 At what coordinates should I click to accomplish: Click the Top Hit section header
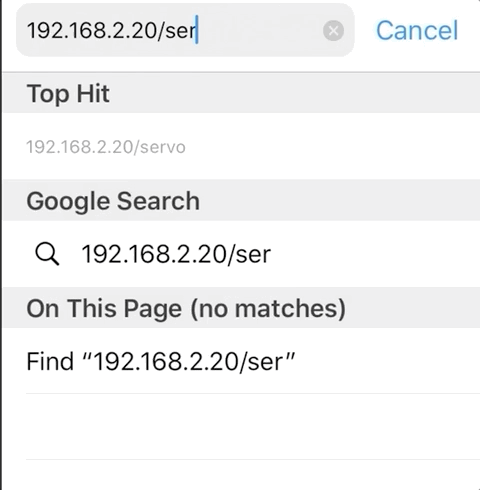tap(241, 93)
